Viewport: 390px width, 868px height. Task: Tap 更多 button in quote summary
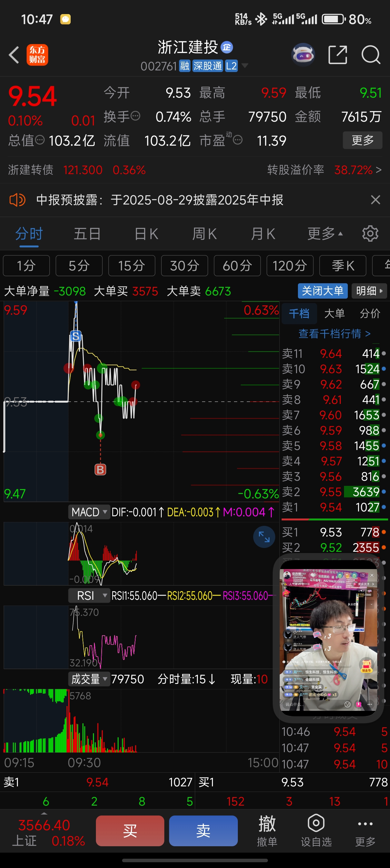pyautogui.click(x=363, y=140)
